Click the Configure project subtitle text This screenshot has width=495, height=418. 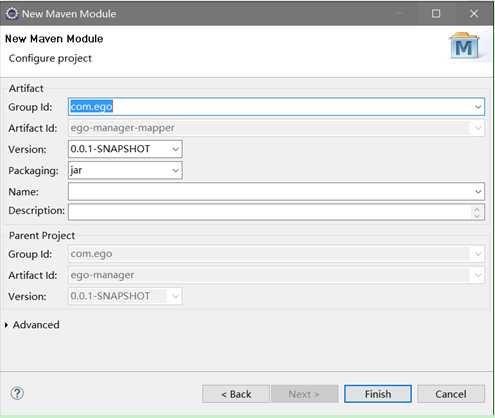[x=50, y=58]
